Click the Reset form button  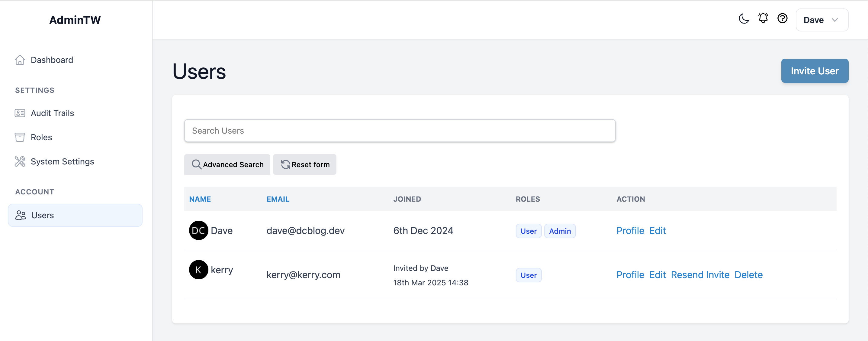tap(305, 164)
